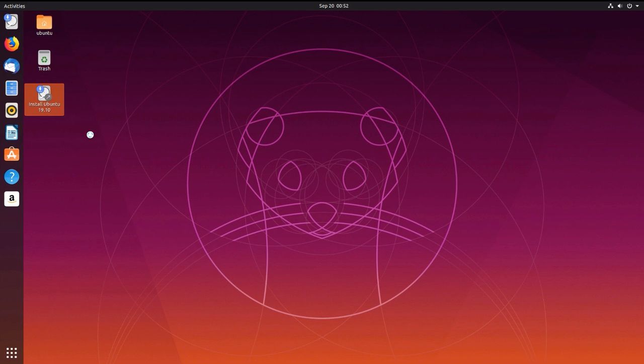The width and height of the screenshot is (644, 364).
Task: Click the power status icon
Action: (x=629, y=6)
